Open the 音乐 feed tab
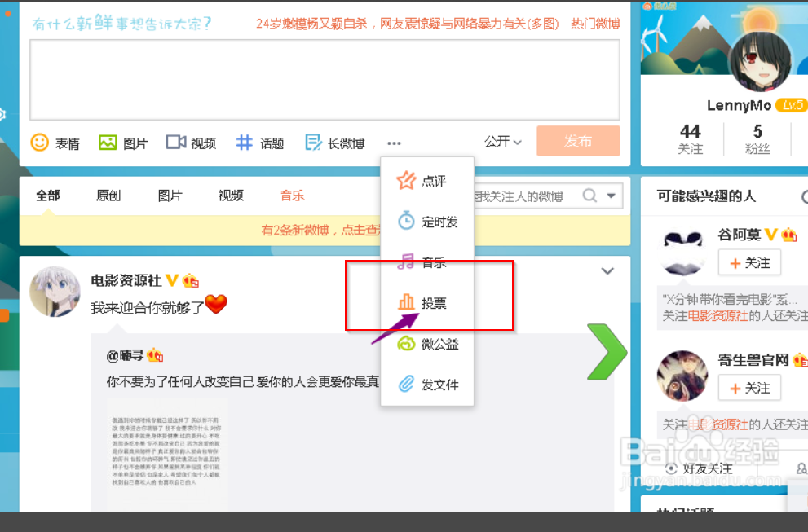The width and height of the screenshot is (808, 532). [291, 196]
